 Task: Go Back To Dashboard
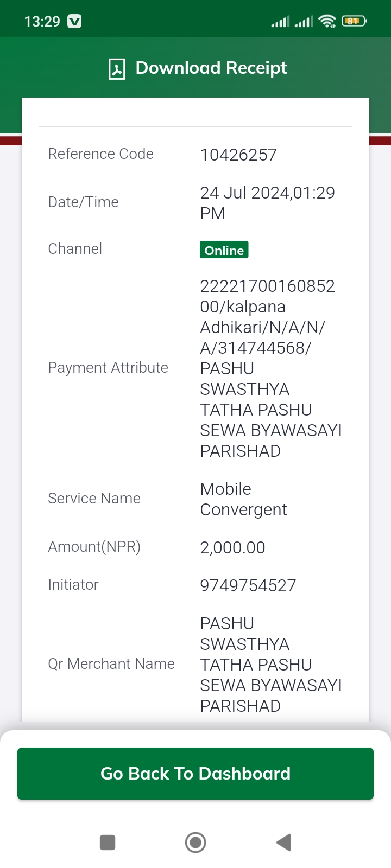[195, 774]
